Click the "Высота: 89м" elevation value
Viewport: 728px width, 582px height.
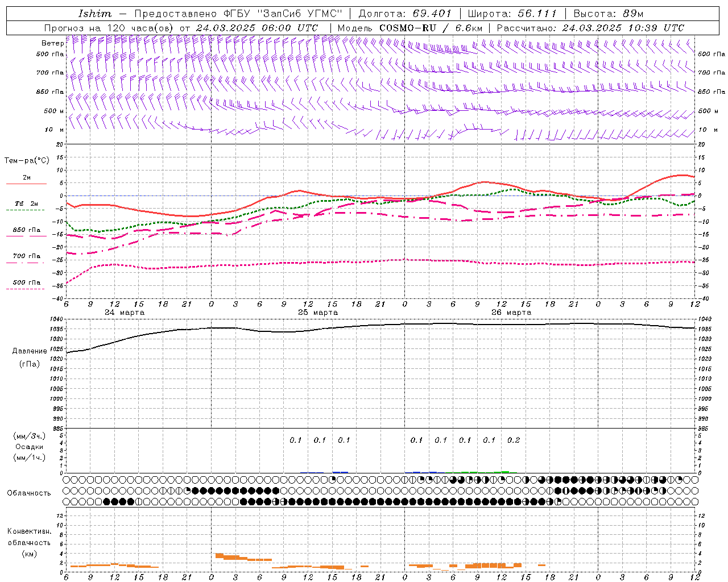pyautogui.click(x=608, y=14)
